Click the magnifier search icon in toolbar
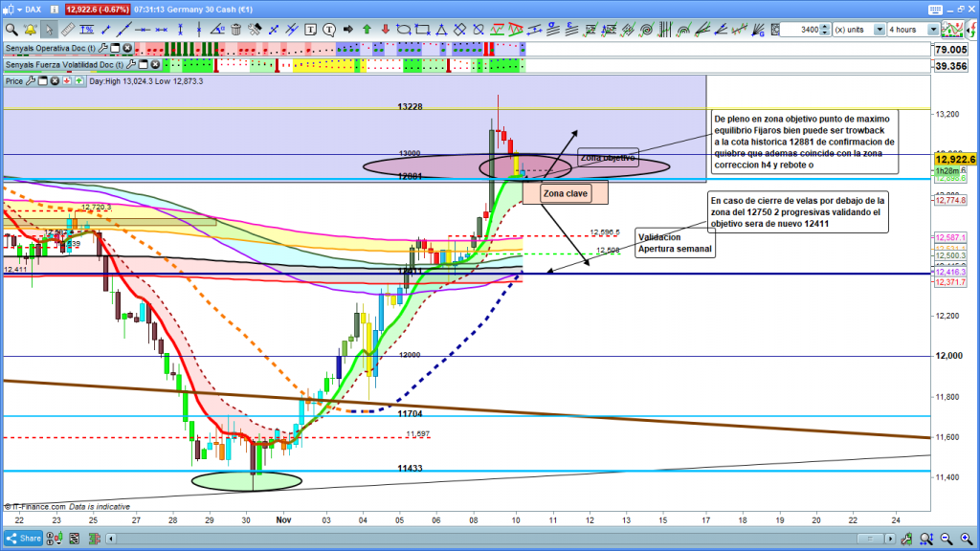This screenshot has width=980, height=551. [12, 30]
